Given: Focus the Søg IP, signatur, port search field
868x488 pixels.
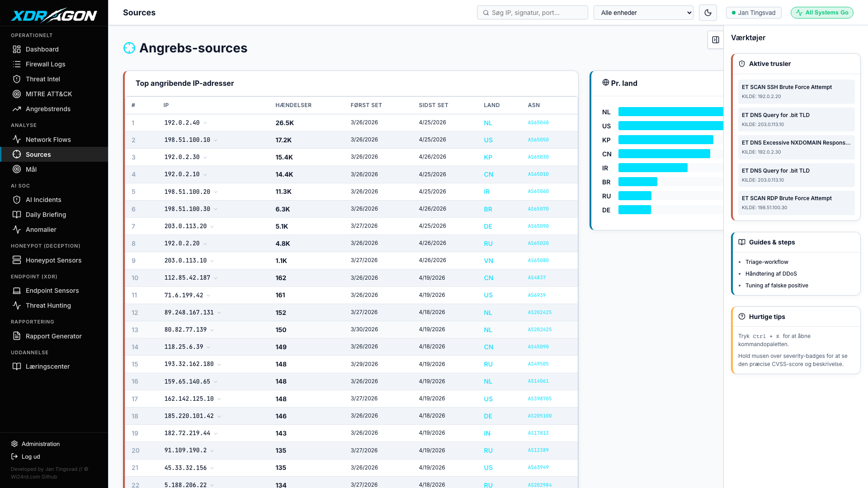Looking at the screenshot, I should coord(533,13).
